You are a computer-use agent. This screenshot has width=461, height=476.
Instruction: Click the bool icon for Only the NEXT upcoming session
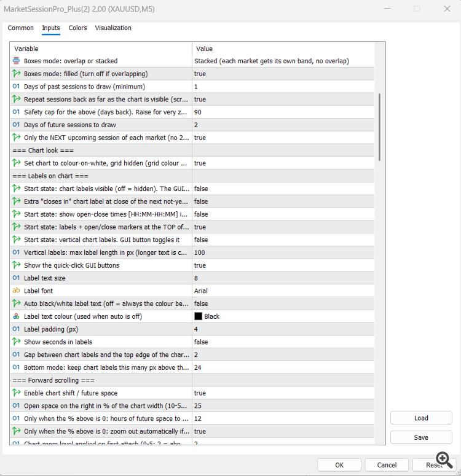click(x=16, y=138)
